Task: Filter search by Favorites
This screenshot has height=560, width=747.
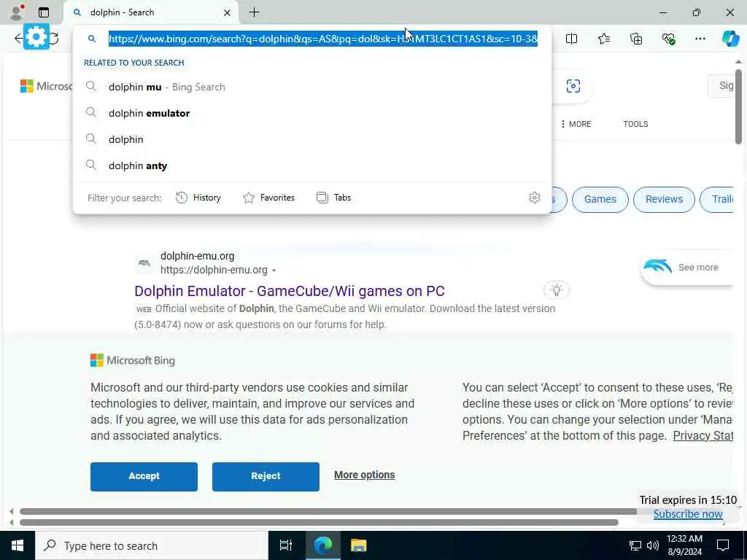Action: click(268, 198)
